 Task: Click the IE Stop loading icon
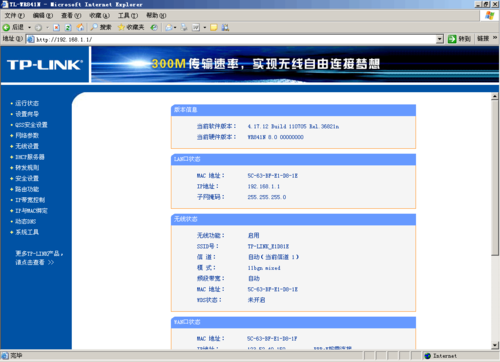coord(56,27)
